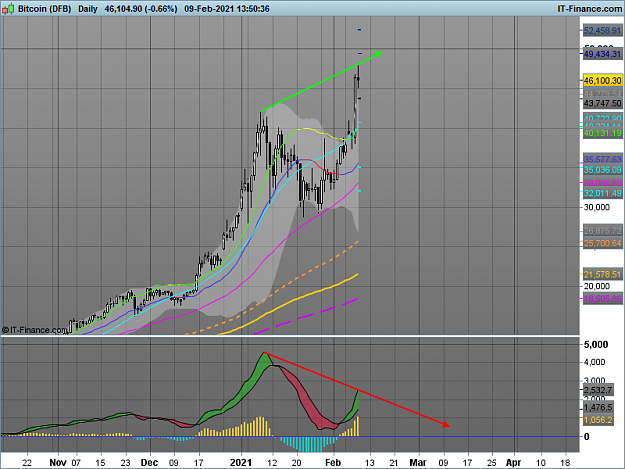Select the green 40,131.19 price label
This screenshot has width=625, height=469.
pyautogui.click(x=602, y=133)
